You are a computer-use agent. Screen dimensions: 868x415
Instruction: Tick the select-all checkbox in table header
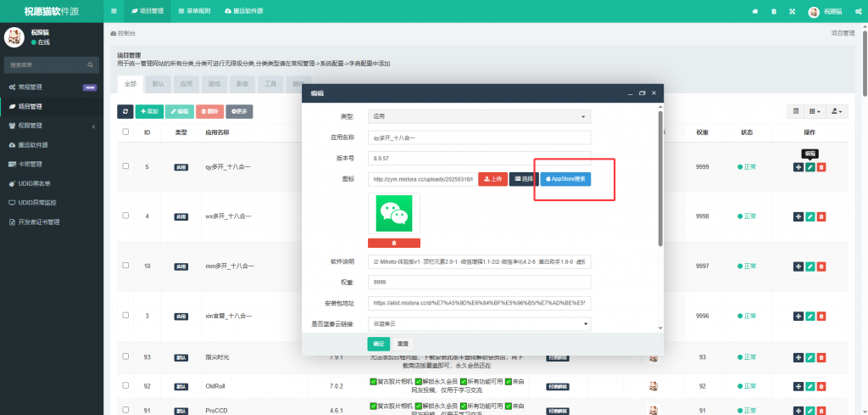(x=125, y=132)
